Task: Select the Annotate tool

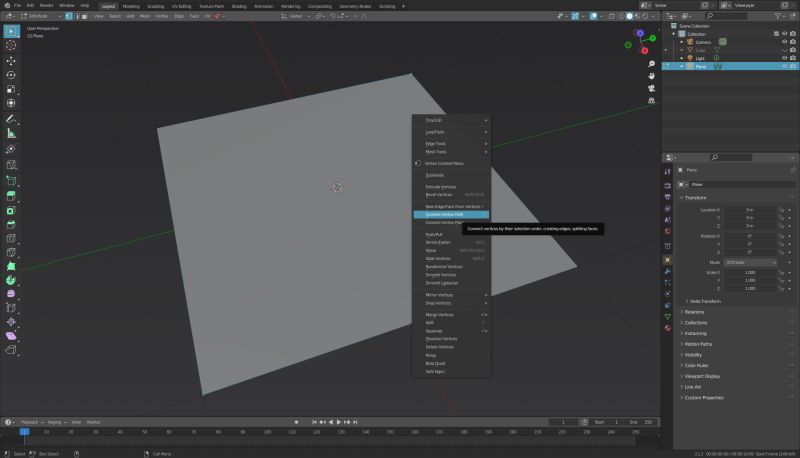Action: point(11,119)
